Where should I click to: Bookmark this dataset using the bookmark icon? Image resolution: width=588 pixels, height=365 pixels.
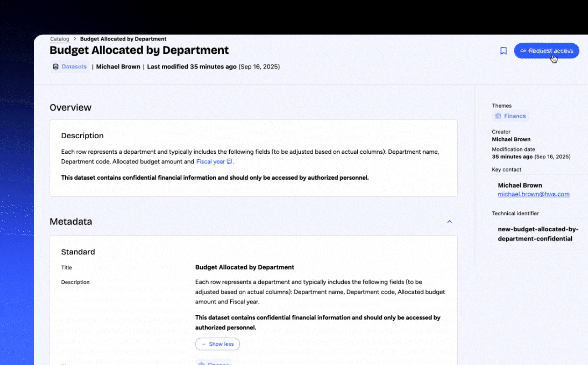tap(503, 51)
